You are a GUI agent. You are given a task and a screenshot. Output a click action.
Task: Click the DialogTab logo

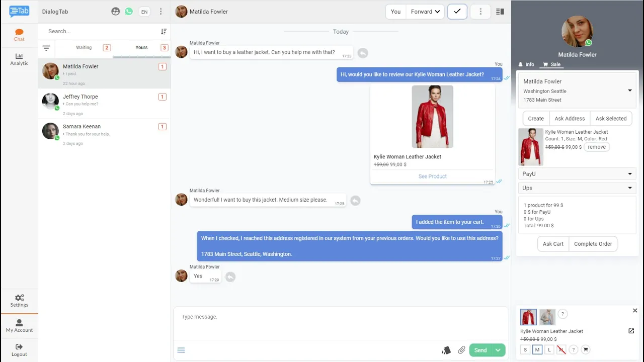19,11
